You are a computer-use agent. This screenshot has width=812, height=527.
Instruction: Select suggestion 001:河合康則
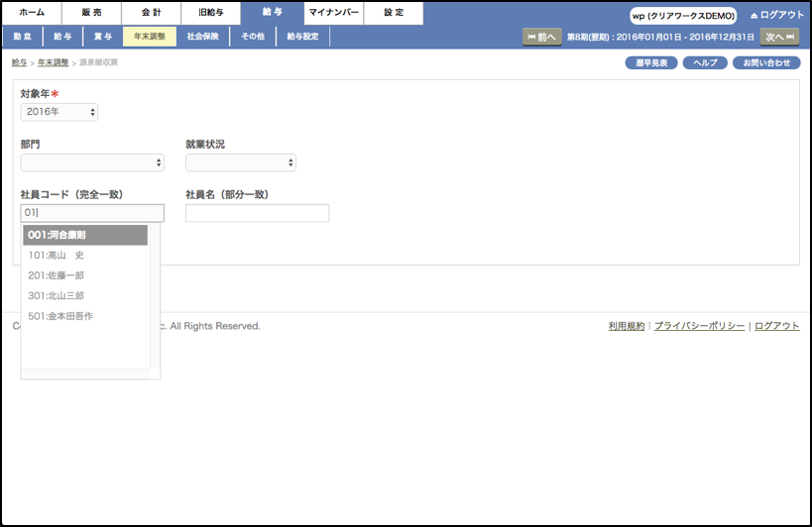click(85, 235)
